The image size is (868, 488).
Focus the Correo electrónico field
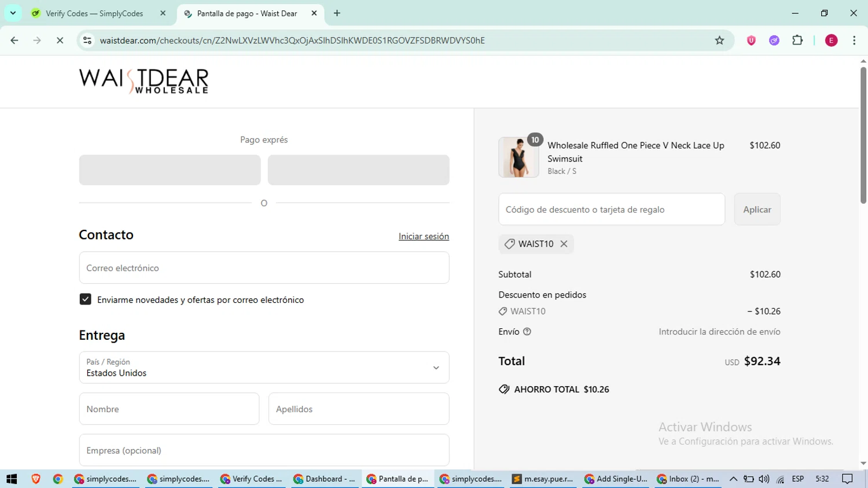pyautogui.click(x=264, y=268)
